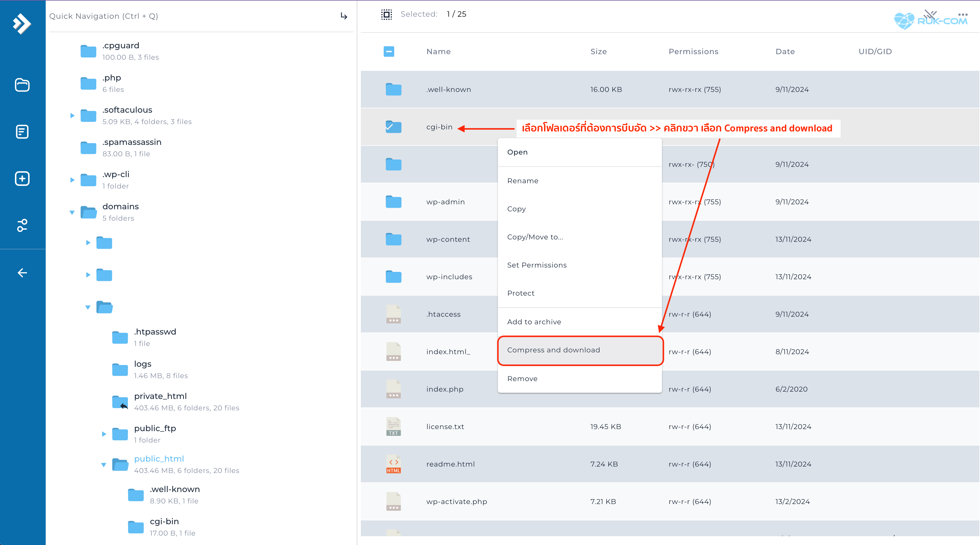This screenshot has height=545, width=980.
Task: Click the private_html shortcut folder icon
Action: tap(120, 402)
